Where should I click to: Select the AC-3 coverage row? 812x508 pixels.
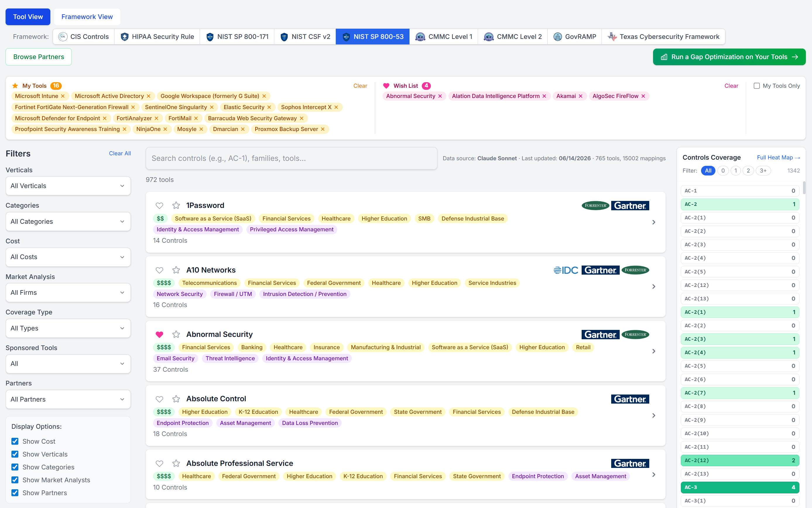[740, 488]
